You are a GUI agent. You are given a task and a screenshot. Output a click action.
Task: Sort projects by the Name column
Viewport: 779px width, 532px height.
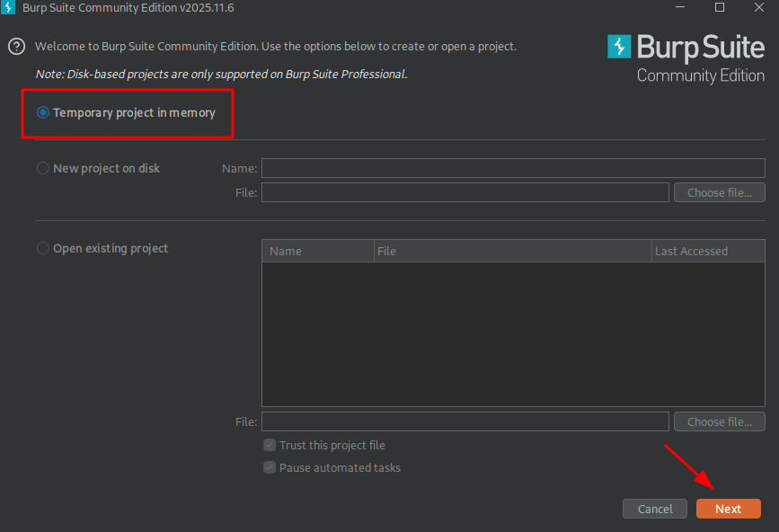(317, 251)
